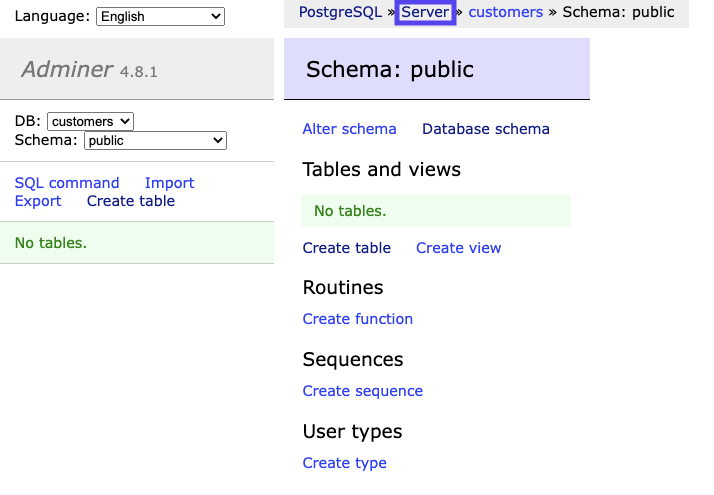Click the Schema: public page heading
714x495 pixels.
390,70
